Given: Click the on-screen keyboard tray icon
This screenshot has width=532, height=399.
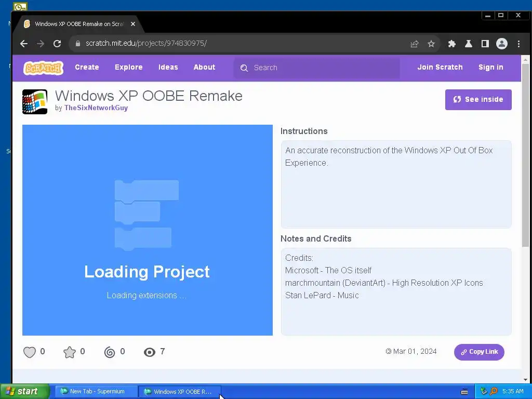Looking at the screenshot, I should pos(464,392).
